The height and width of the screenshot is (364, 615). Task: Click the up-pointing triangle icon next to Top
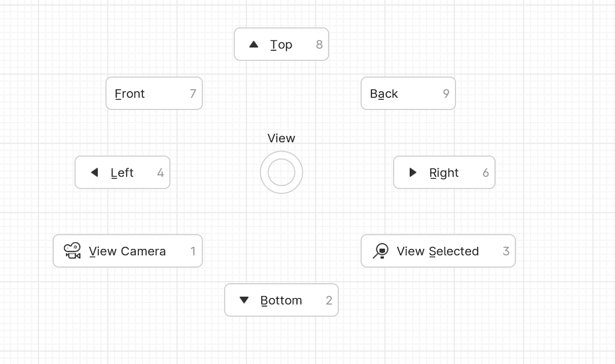click(254, 45)
